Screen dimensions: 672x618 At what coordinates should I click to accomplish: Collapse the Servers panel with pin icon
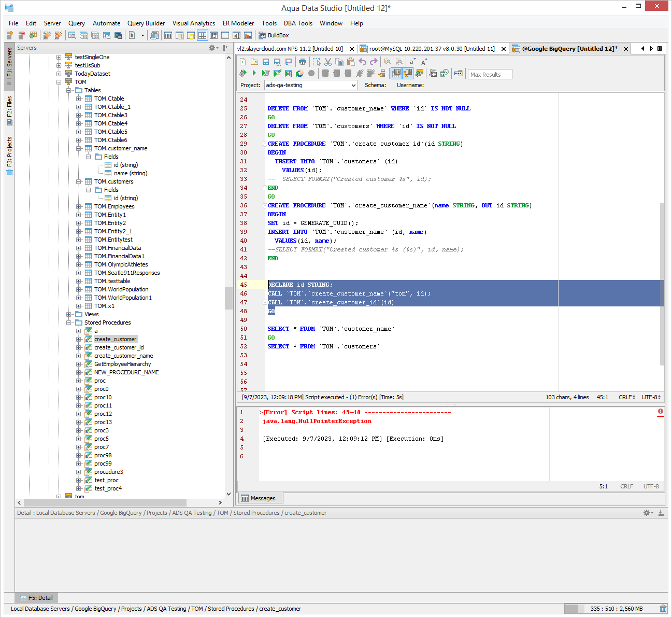tap(226, 48)
